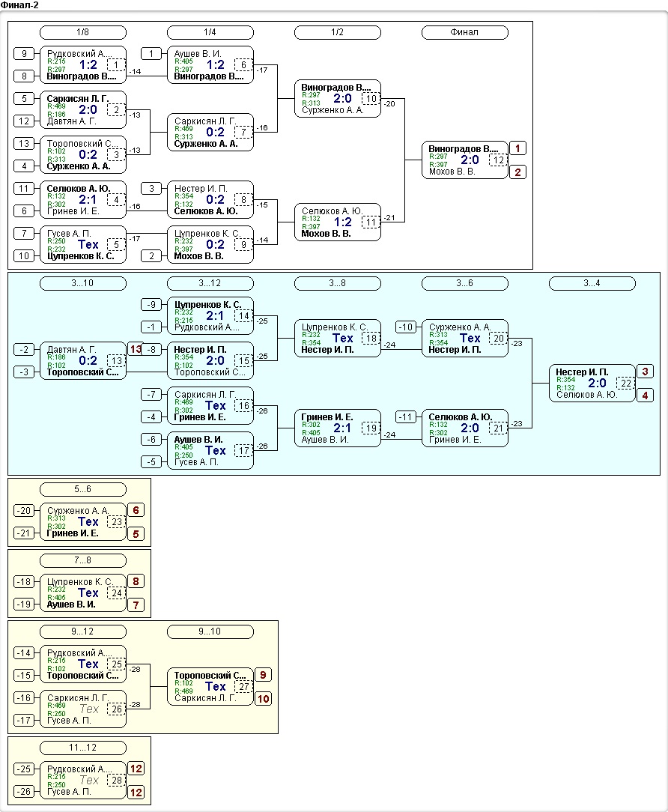Click place badge 6 next to Сурженко
This screenshot has height=812, width=668.
click(136, 510)
